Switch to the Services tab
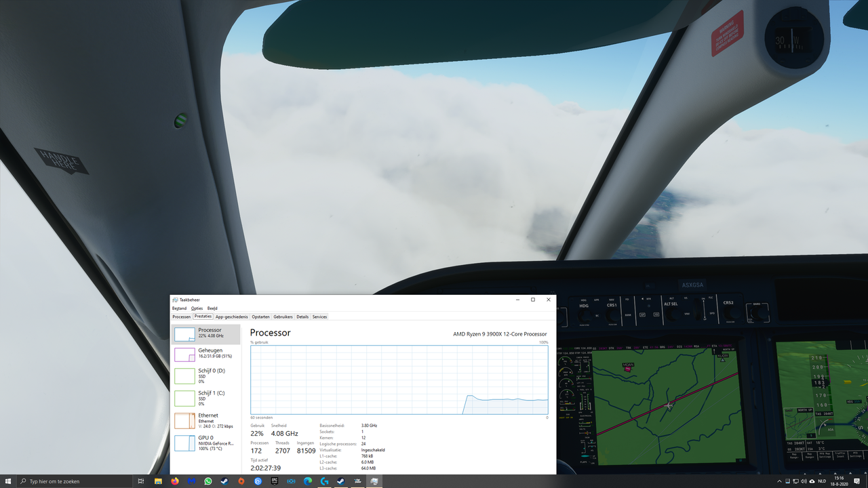 click(x=319, y=317)
